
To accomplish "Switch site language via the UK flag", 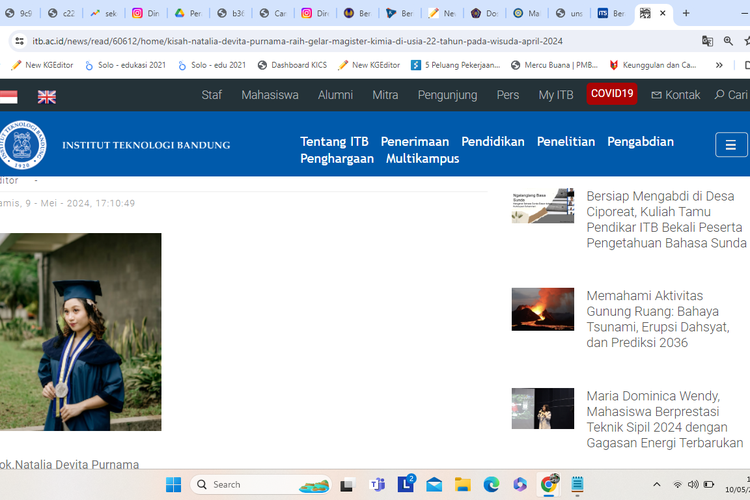I will pos(47,97).
